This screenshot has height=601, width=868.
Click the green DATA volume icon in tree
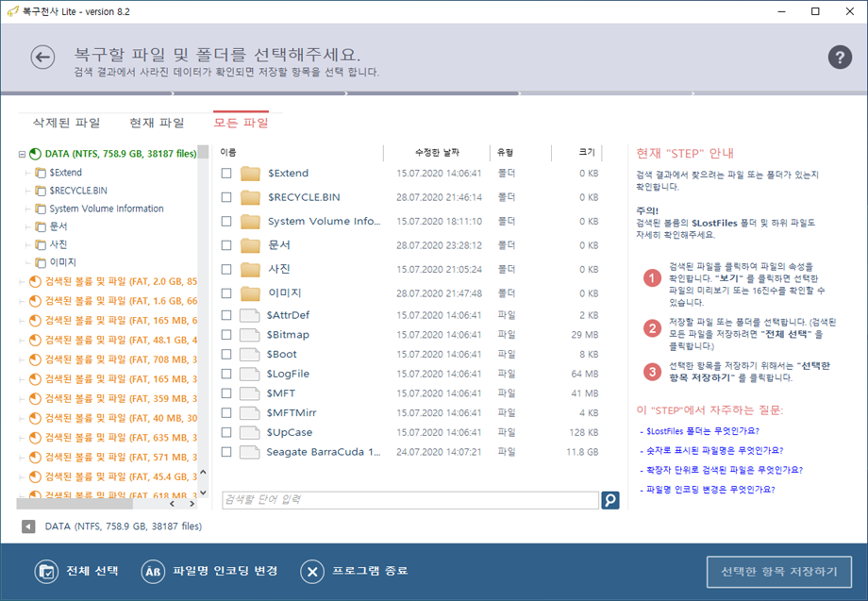36,154
